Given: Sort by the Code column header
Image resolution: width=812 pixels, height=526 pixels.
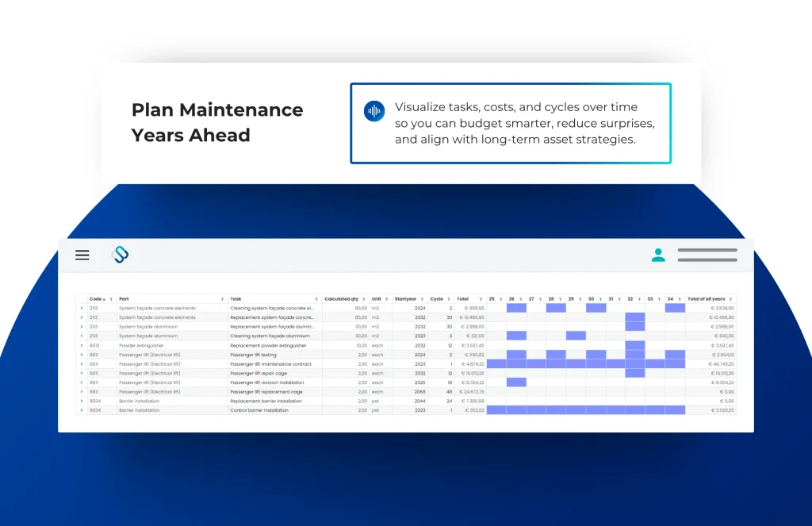Looking at the screenshot, I should pyautogui.click(x=96, y=299).
